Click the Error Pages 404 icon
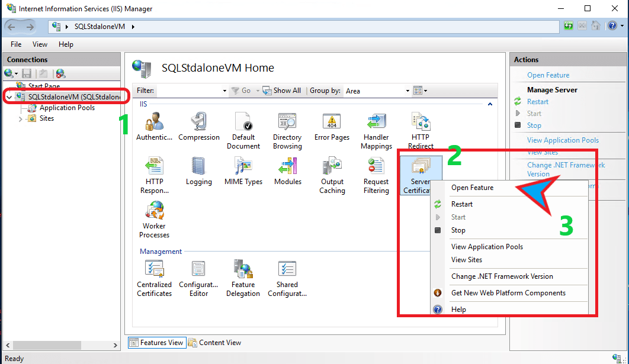Image resolution: width=629 pixels, height=364 pixels. 332,121
